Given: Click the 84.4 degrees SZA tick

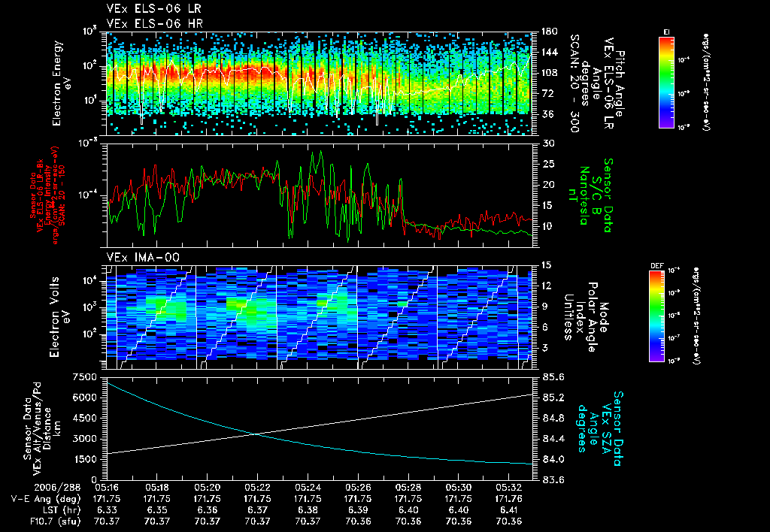Looking at the screenshot, I should (553, 439).
